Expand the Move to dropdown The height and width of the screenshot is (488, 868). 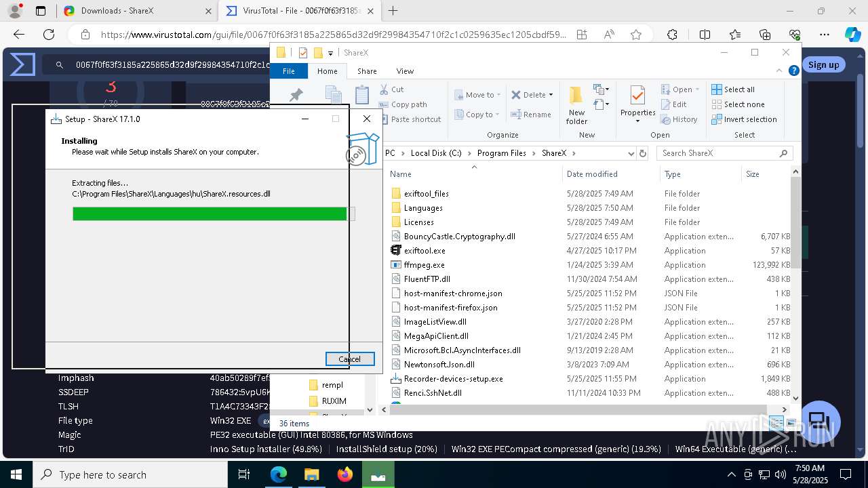[x=478, y=95]
